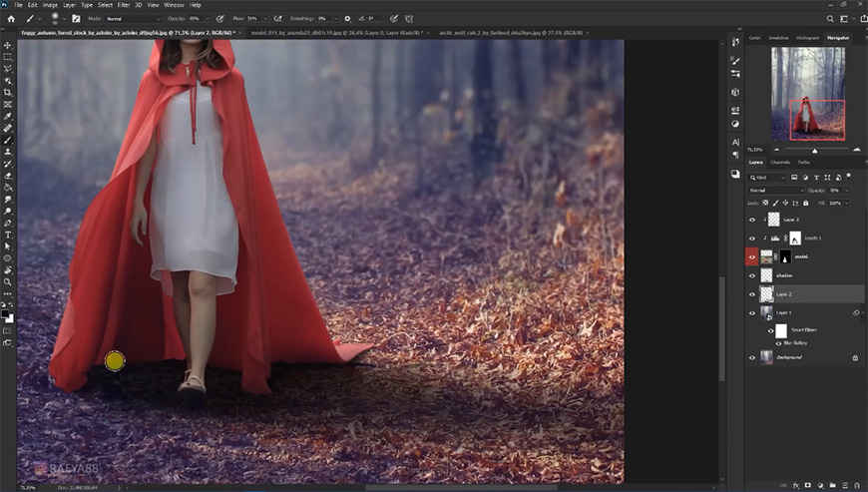Open the brush Mode dropdown
Image resolution: width=868 pixels, height=492 pixels.
(133, 19)
